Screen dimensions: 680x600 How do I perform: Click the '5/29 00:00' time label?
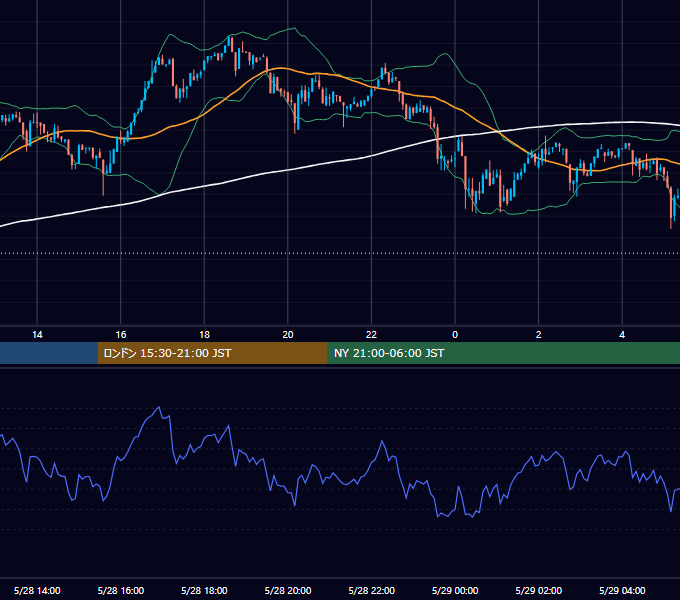(x=455, y=590)
